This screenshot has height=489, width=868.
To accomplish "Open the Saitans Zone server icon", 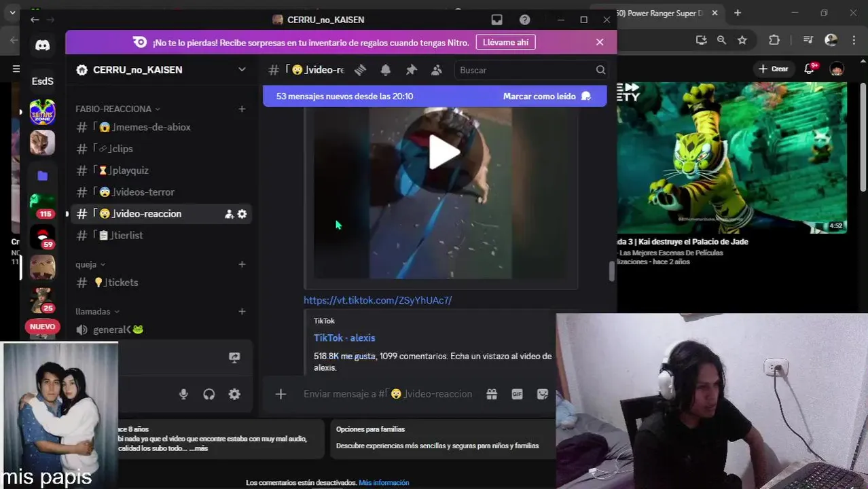I will pos(42,112).
